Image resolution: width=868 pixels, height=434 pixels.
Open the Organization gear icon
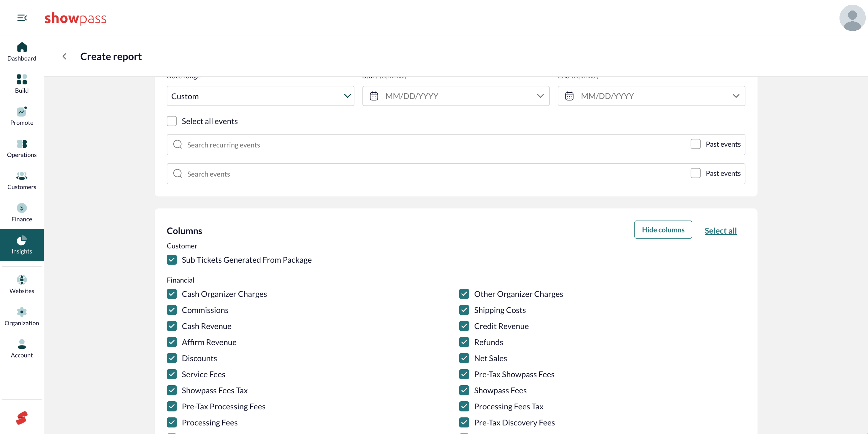tap(22, 312)
